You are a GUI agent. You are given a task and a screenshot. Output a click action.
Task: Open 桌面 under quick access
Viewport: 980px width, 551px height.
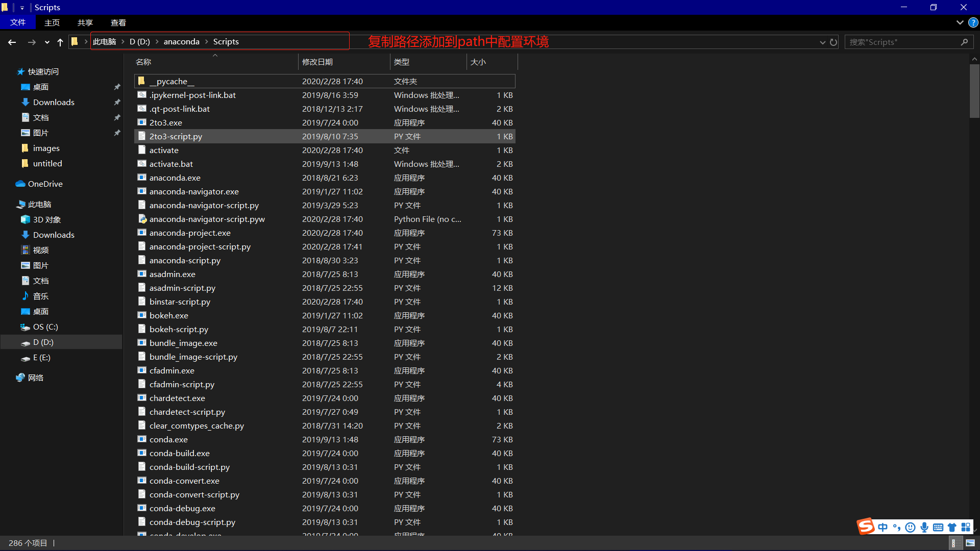point(41,87)
